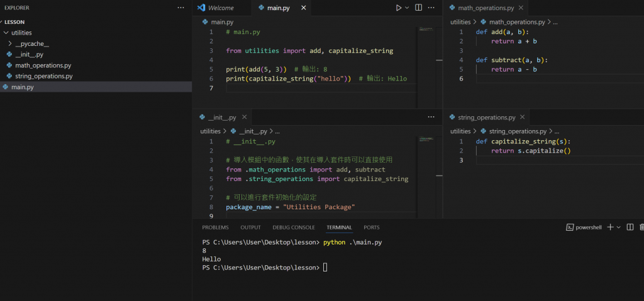Open __init__.py breadcrumb item

point(253,131)
